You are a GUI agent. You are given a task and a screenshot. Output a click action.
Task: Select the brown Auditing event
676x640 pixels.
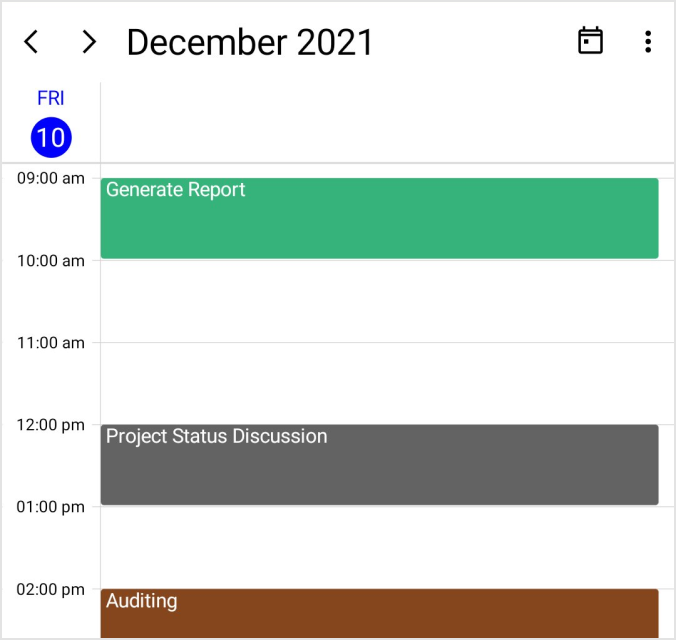379,613
